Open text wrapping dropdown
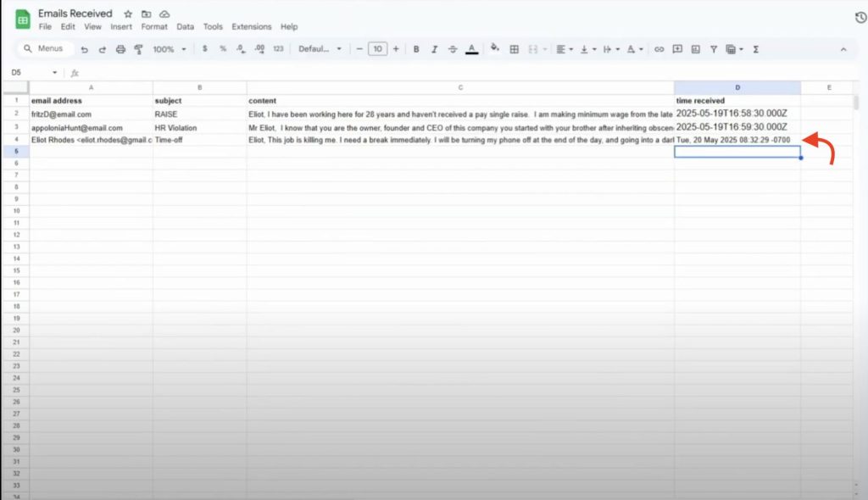 [610, 49]
